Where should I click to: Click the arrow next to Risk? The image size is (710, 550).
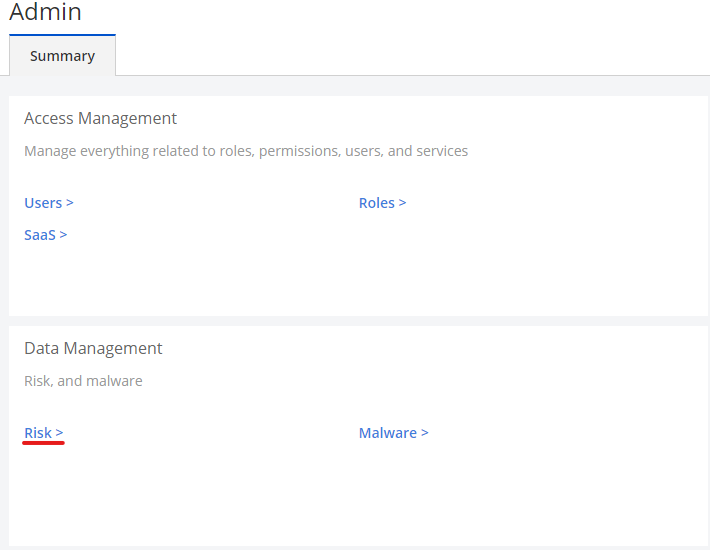[x=59, y=433]
